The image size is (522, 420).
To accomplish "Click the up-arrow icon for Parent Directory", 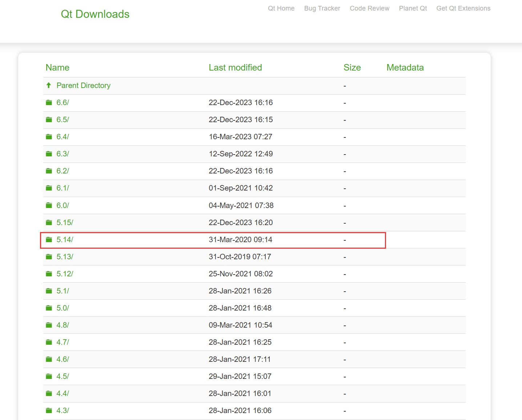I will pos(49,85).
